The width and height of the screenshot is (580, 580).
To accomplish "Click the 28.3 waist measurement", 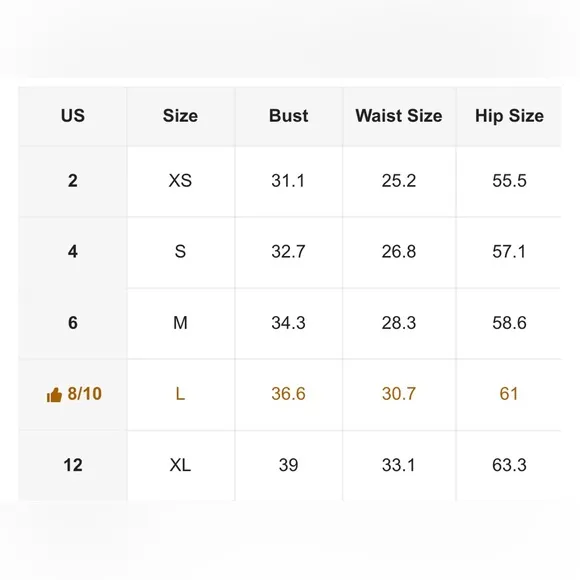I will pos(399,323).
